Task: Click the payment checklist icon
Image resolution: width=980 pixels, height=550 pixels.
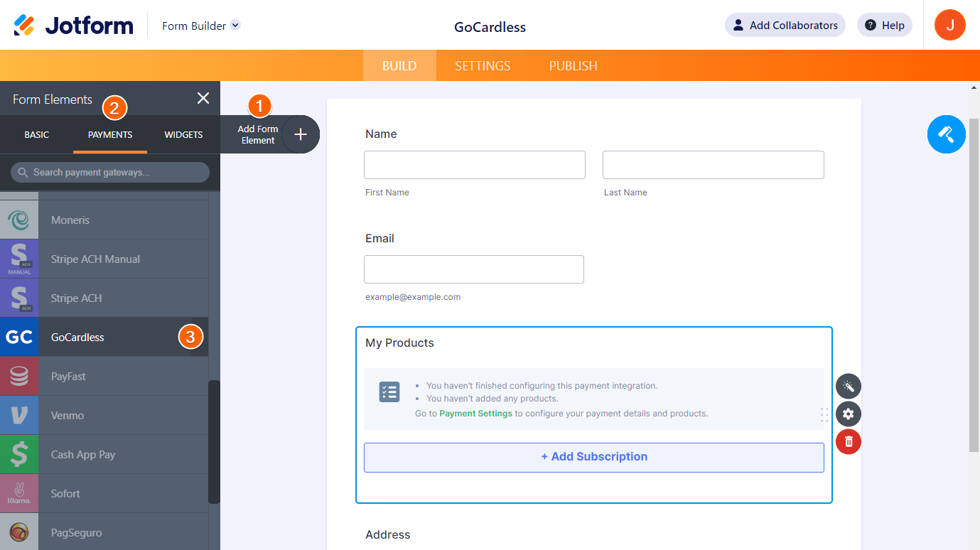Action: (x=389, y=392)
